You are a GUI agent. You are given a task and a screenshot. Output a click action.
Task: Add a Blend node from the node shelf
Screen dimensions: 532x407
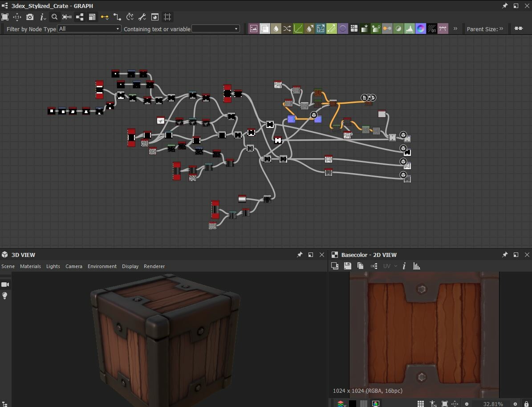point(265,28)
